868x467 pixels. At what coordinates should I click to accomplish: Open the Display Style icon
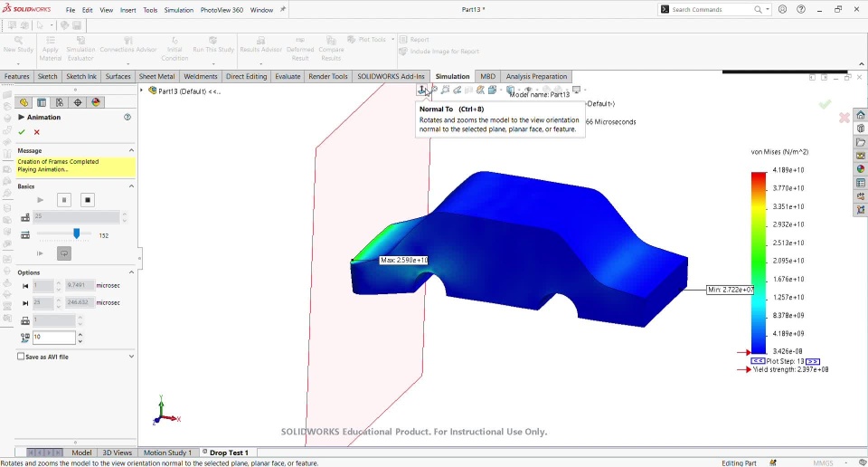(x=510, y=90)
